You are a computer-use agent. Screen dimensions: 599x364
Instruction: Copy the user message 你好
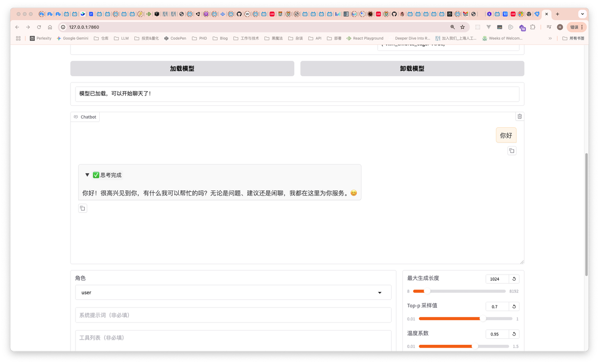pyautogui.click(x=511, y=151)
